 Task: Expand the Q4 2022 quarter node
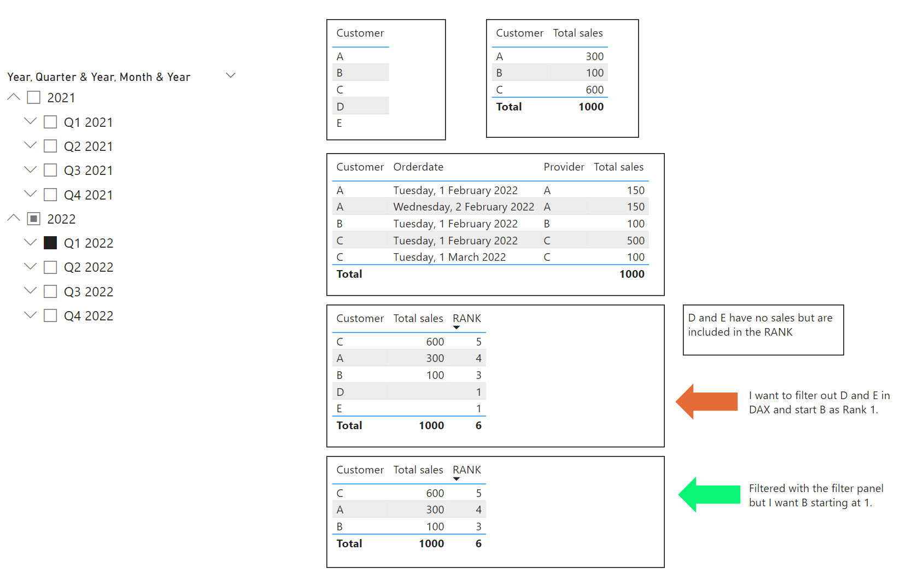[x=30, y=315]
